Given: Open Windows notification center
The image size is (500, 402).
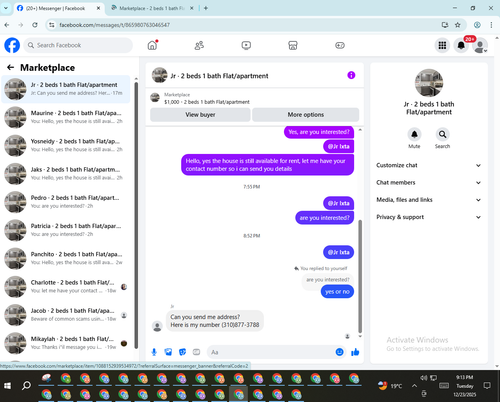Looking at the screenshot, I should click(487, 386).
